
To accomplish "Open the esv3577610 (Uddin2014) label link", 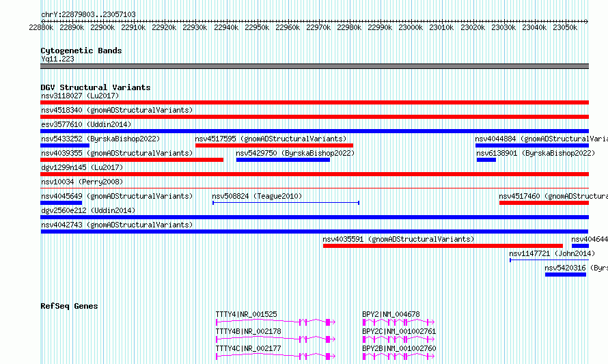I will pos(86,124).
